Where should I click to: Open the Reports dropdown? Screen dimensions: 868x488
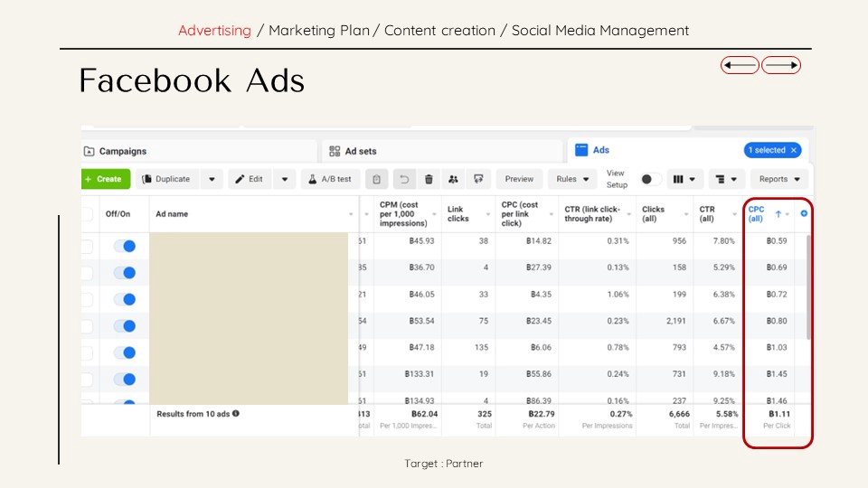(779, 179)
